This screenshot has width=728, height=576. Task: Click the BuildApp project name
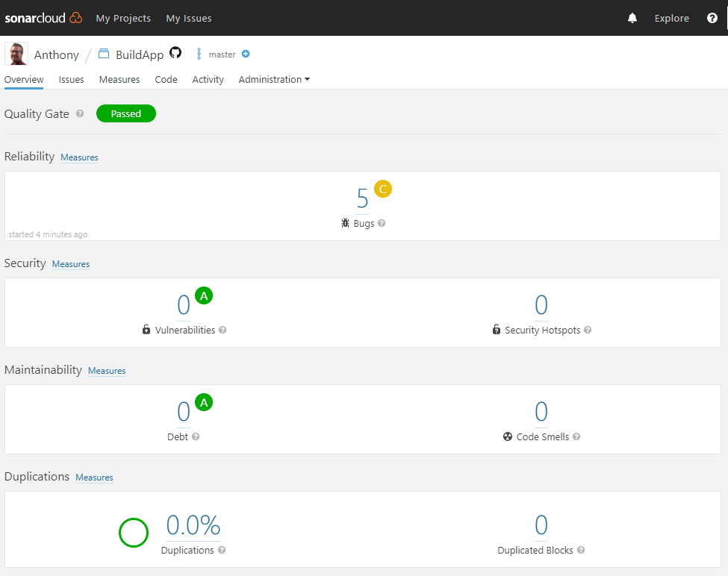pyautogui.click(x=140, y=54)
